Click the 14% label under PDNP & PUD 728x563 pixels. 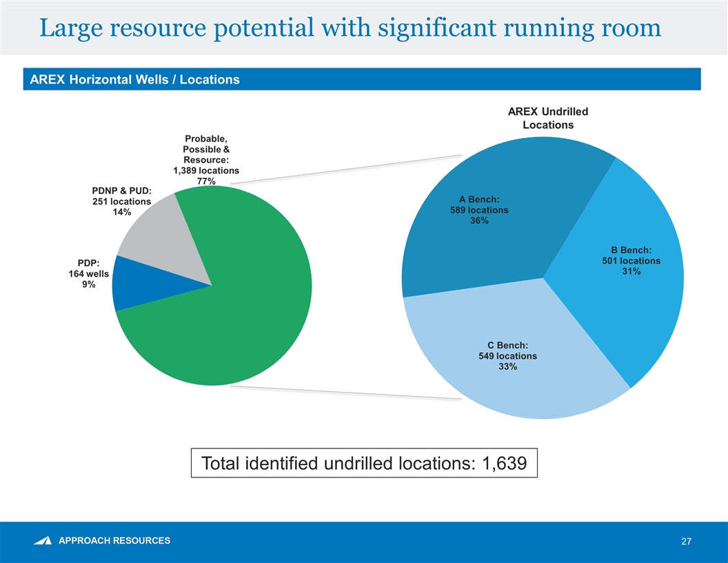(121, 213)
